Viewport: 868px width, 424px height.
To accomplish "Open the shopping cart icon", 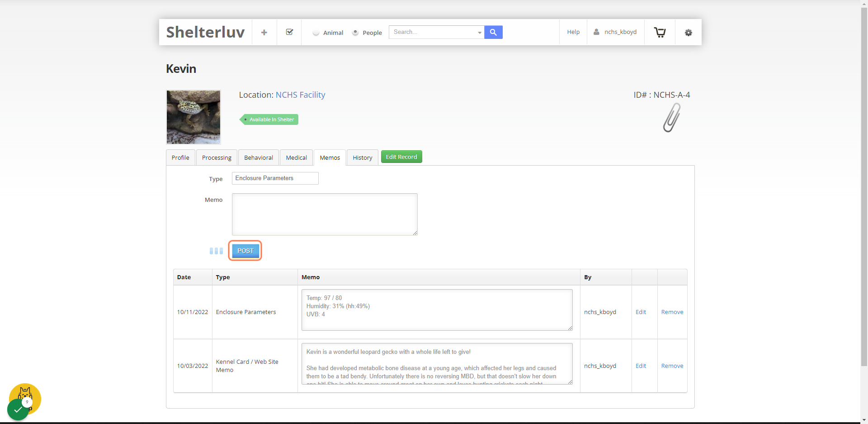I will pyautogui.click(x=660, y=32).
